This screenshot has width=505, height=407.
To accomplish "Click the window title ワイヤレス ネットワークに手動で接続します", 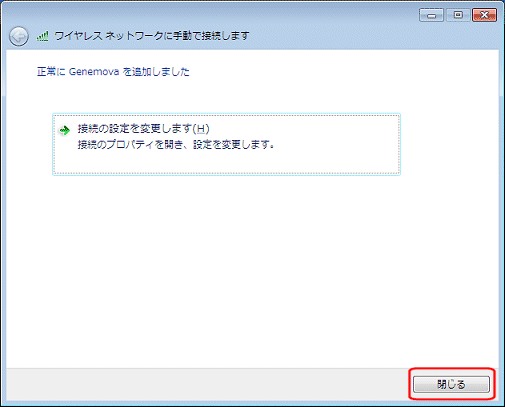I will coord(152,36).
